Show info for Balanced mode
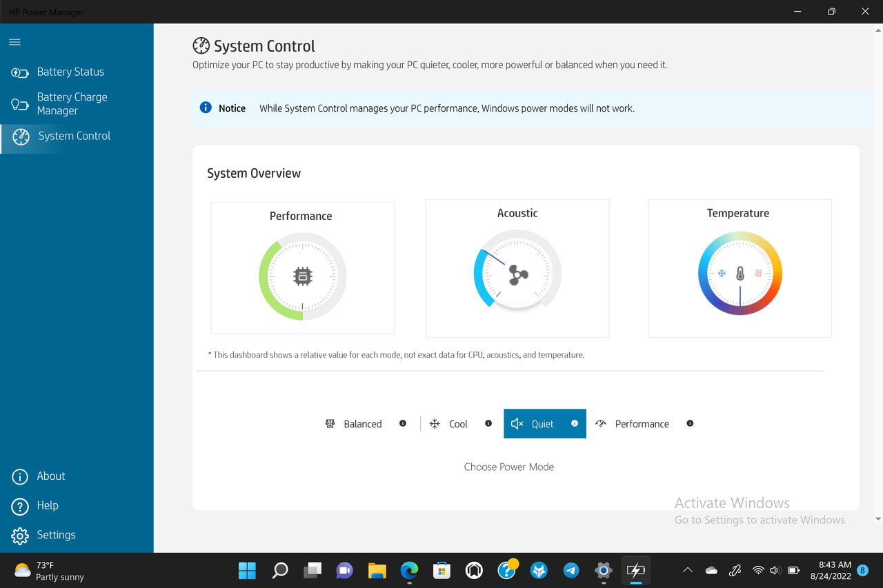The height and width of the screenshot is (588, 883). pyautogui.click(x=403, y=423)
